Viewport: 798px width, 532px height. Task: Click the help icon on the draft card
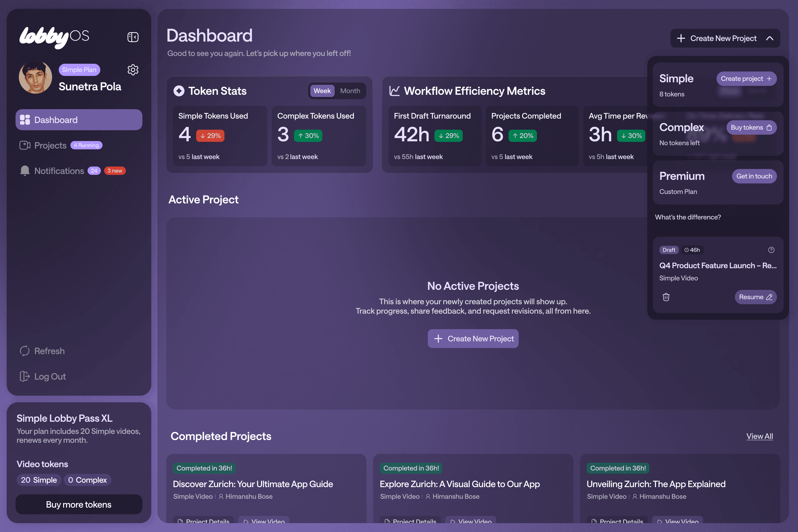pos(771,250)
